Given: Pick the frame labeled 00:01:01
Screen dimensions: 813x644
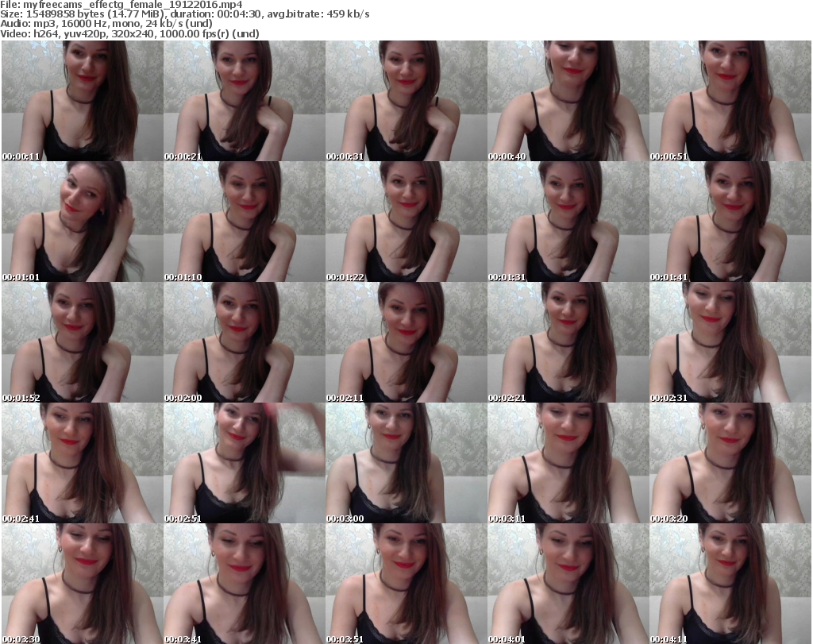Looking at the screenshot, I should [82, 222].
